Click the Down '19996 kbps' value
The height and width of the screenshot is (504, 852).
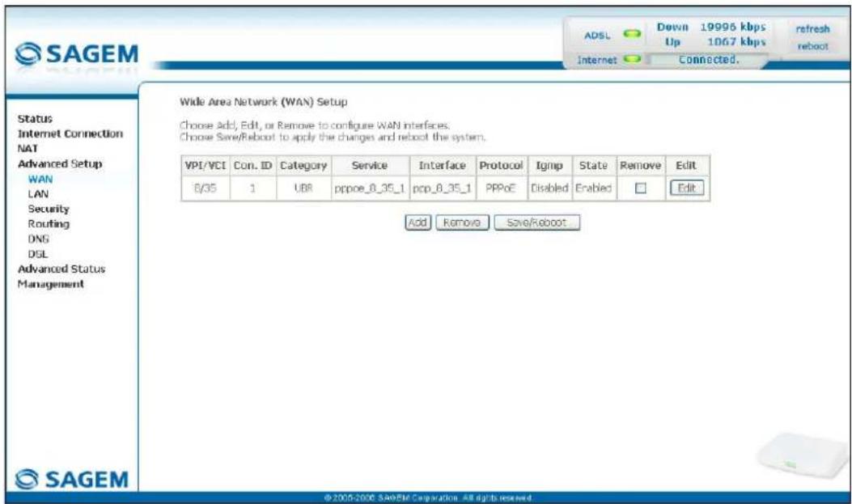(732, 27)
